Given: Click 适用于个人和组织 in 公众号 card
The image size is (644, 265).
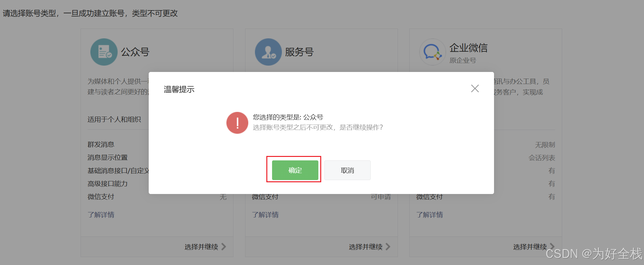Looking at the screenshot, I should click(x=114, y=120).
